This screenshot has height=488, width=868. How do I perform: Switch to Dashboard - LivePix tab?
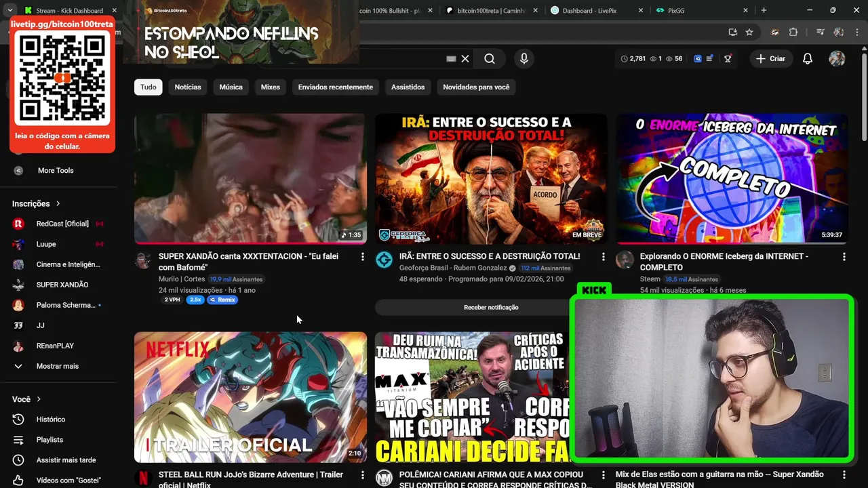597,10
